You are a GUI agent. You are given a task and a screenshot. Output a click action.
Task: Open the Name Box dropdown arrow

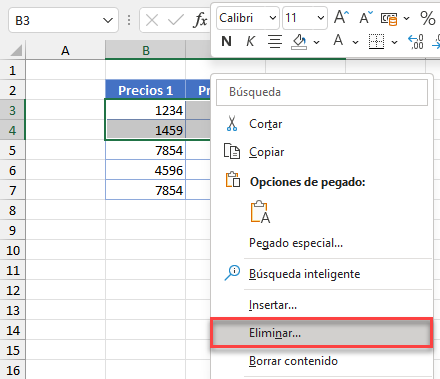(108, 21)
